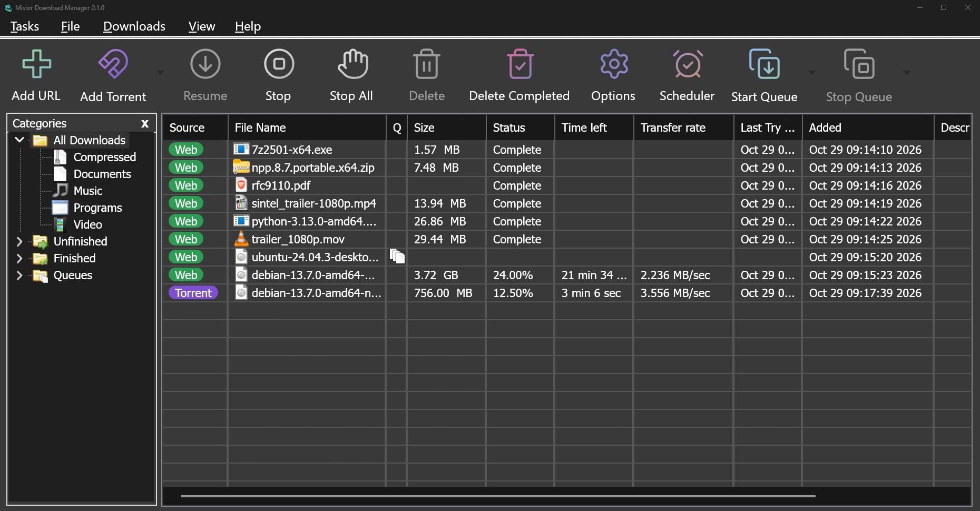
Task: Click the VLC cone icon of trailer_1080p.mov
Action: [241, 239]
